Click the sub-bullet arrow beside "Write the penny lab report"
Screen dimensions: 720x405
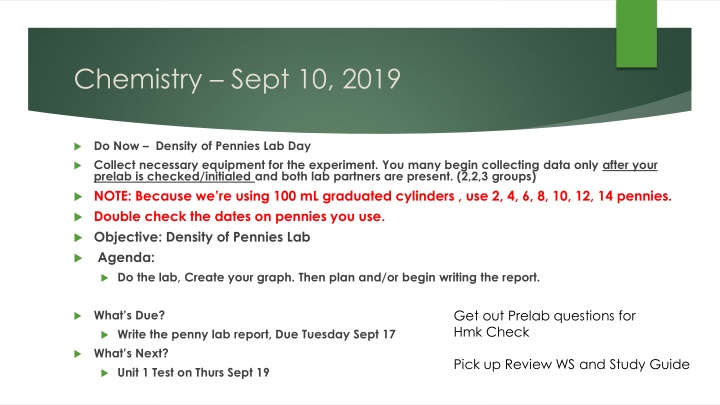tap(107, 335)
